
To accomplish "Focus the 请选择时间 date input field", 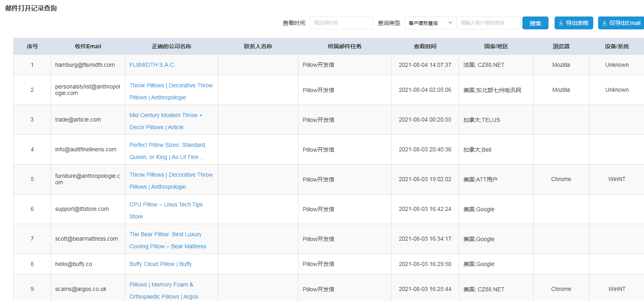I will pos(341,23).
